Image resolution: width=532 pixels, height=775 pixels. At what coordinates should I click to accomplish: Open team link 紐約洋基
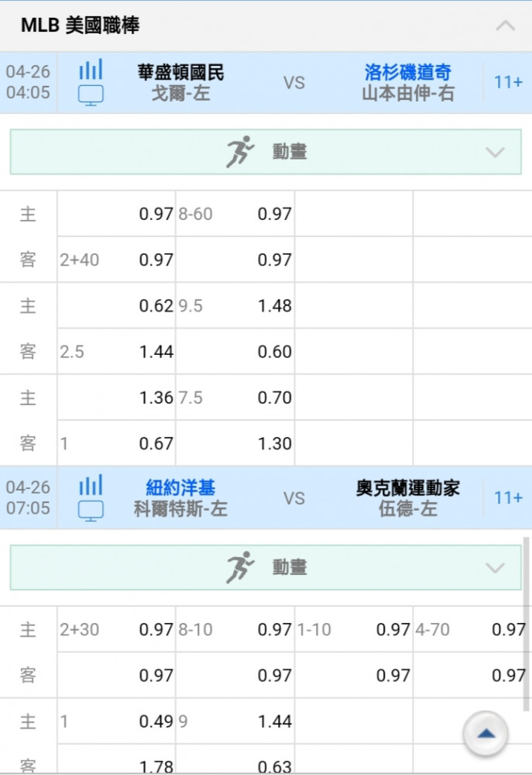(x=180, y=487)
